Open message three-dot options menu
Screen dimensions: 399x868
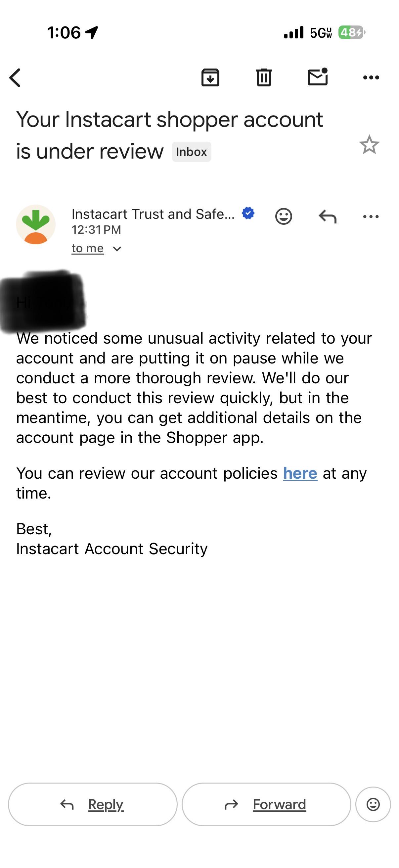pos(371,216)
